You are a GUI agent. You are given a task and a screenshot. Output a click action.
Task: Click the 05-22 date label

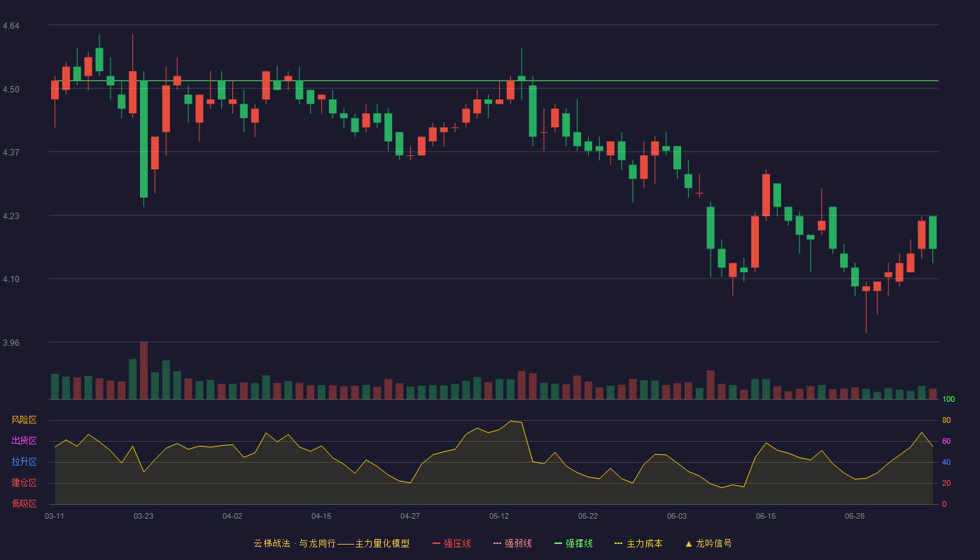(588, 516)
